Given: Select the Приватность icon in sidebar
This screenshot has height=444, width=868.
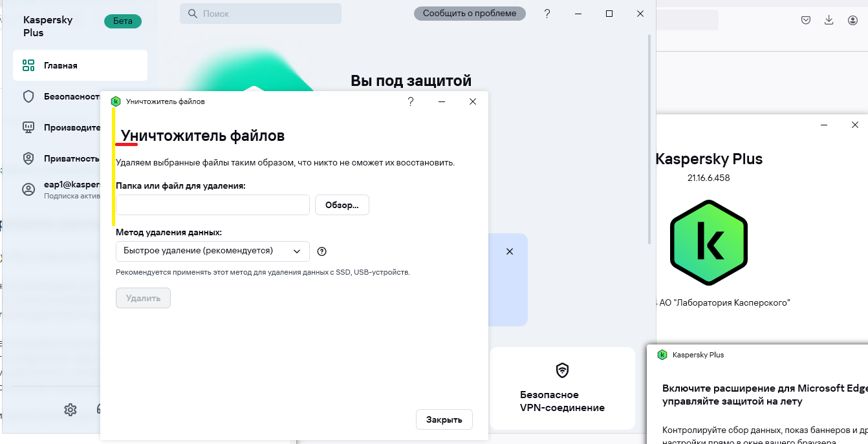Looking at the screenshot, I should click(x=28, y=158).
